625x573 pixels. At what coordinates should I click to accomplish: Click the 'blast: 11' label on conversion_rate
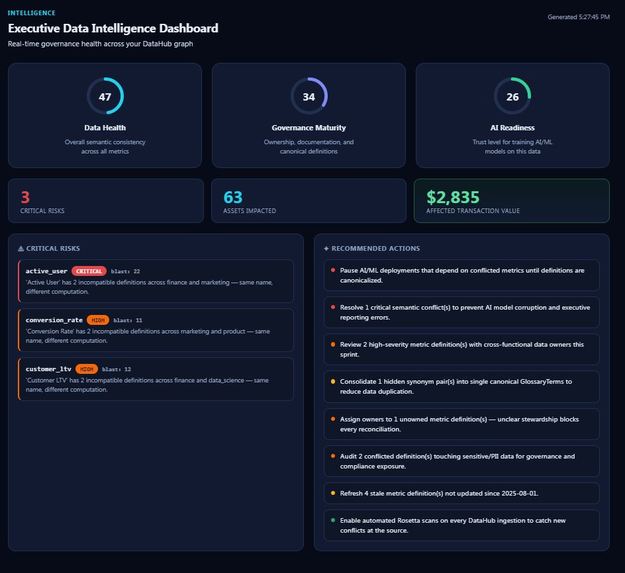(128, 320)
